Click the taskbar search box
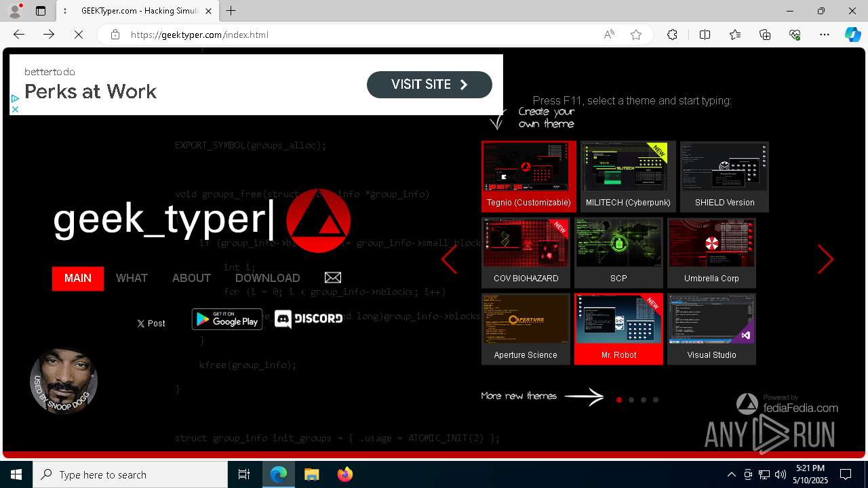Image resolution: width=868 pixels, height=488 pixels. click(130, 474)
